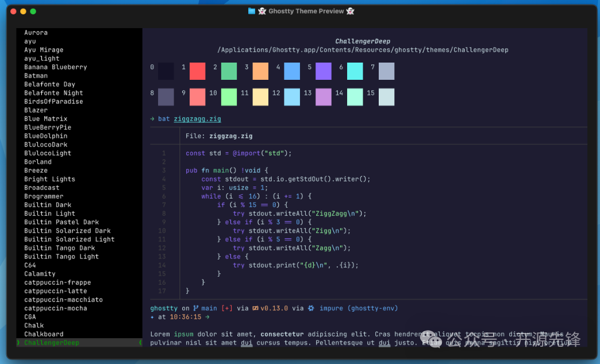Select lavender color swatch 13
This screenshot has height=364, width=600.
pyautogui.click(x=324, y=97)
